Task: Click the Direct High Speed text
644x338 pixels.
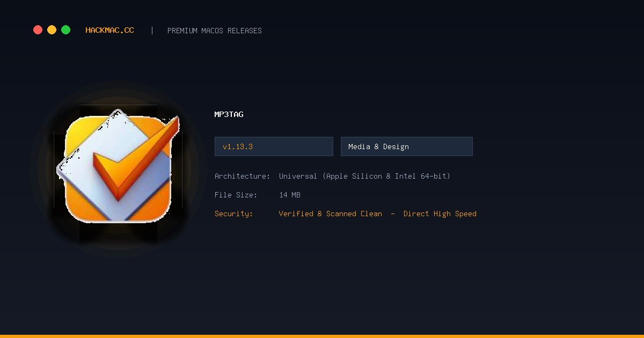Action: tap(440, 214)
